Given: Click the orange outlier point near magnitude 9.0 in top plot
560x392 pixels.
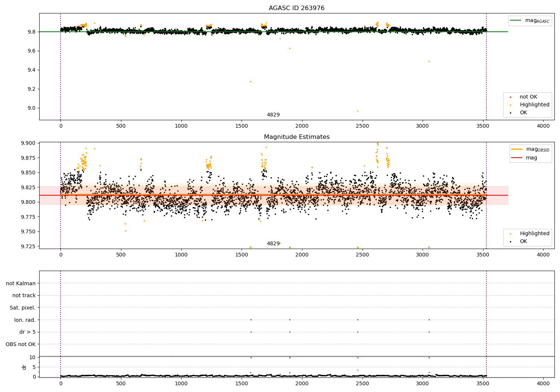Looking at the screenshot, I should click(358, 111).
